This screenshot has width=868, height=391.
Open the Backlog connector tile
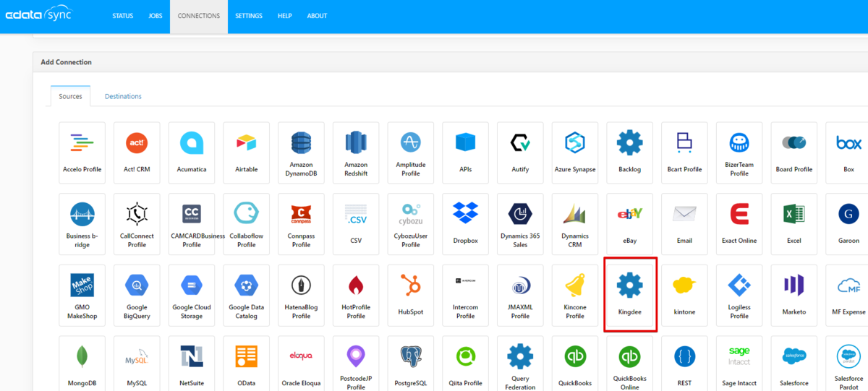629,152
